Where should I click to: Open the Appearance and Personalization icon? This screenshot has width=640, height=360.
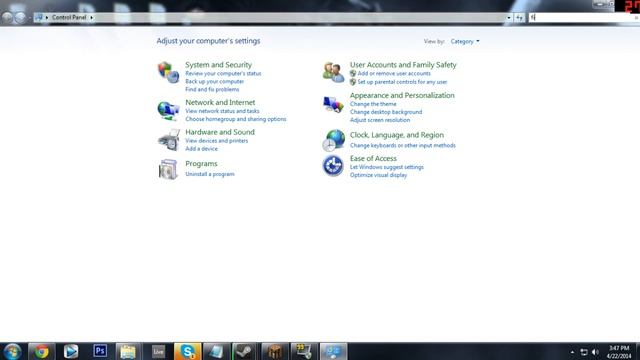point(333,104)
